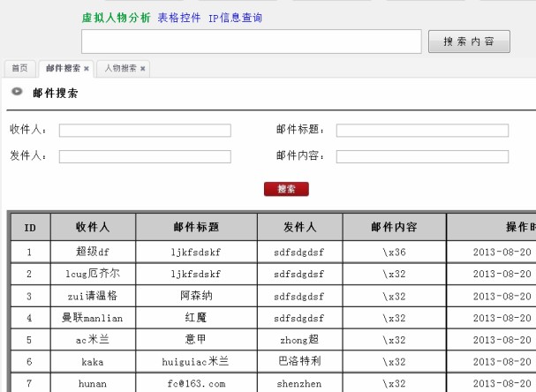The image size is (536, 392).
Task: Click the date cell in row 5
Action: pos(491,340)
